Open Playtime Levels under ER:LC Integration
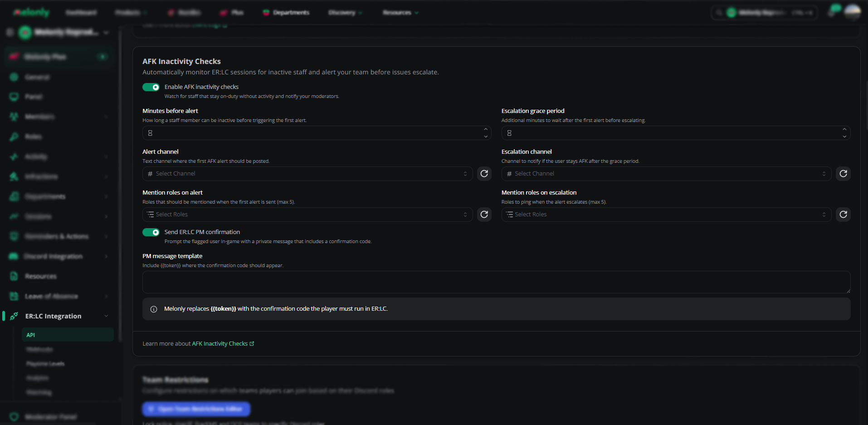 [45, 364]
